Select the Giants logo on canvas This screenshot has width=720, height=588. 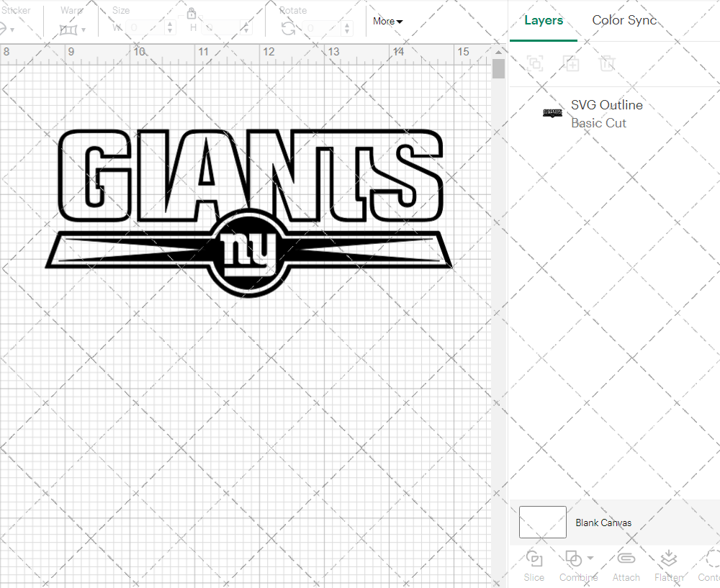point(249,214)
